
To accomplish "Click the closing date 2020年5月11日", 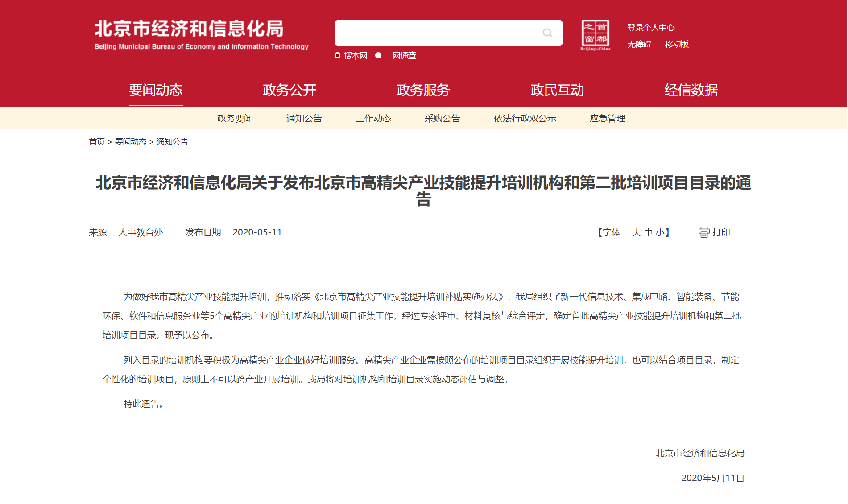I will click(x=713, y=478).
